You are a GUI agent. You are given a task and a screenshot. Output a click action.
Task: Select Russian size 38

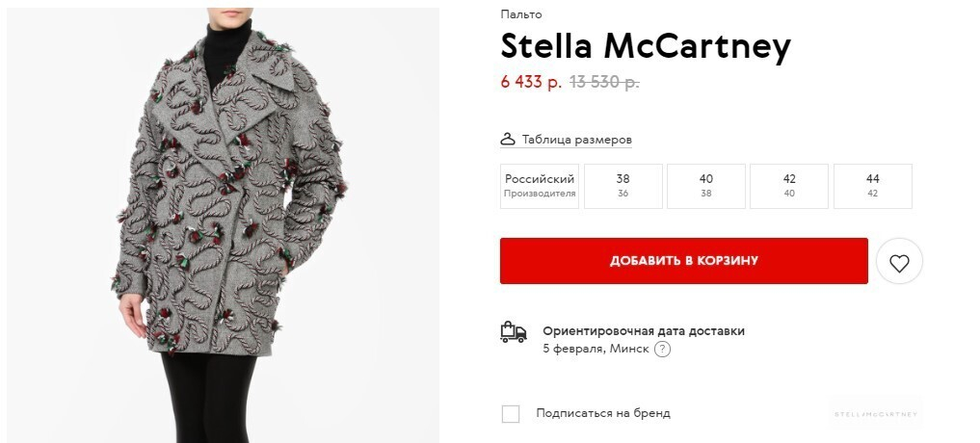622,186
